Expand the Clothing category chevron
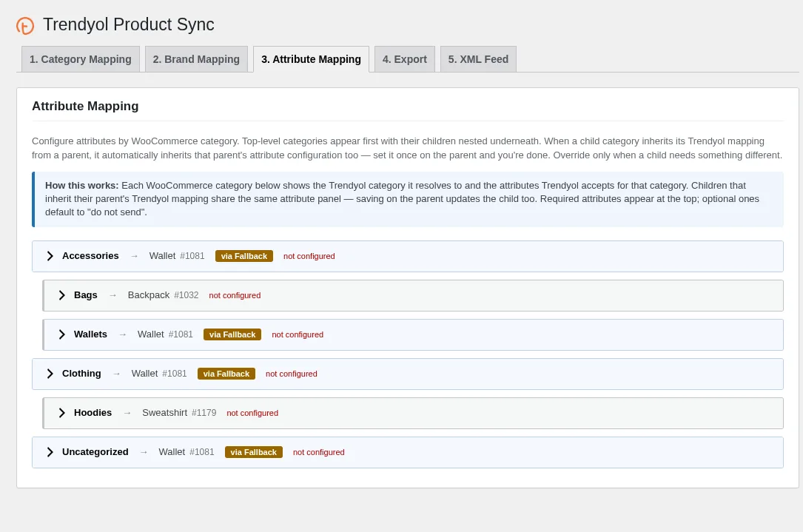803x532 pixels. [x=50, y=374]
